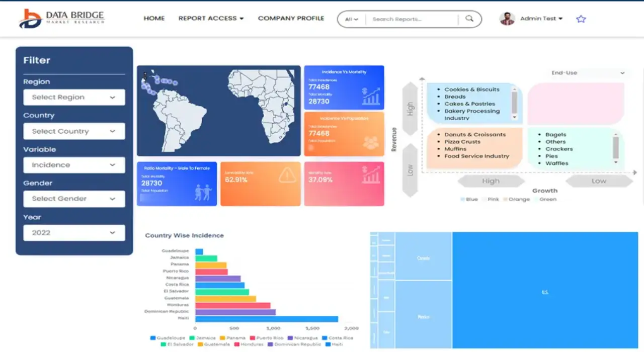The height and width of the screenshot is (352, 644).
Task: Click the male-female figures icon on Ratio Mortality card
Action: pyautogui.click(x=203, y=192)
